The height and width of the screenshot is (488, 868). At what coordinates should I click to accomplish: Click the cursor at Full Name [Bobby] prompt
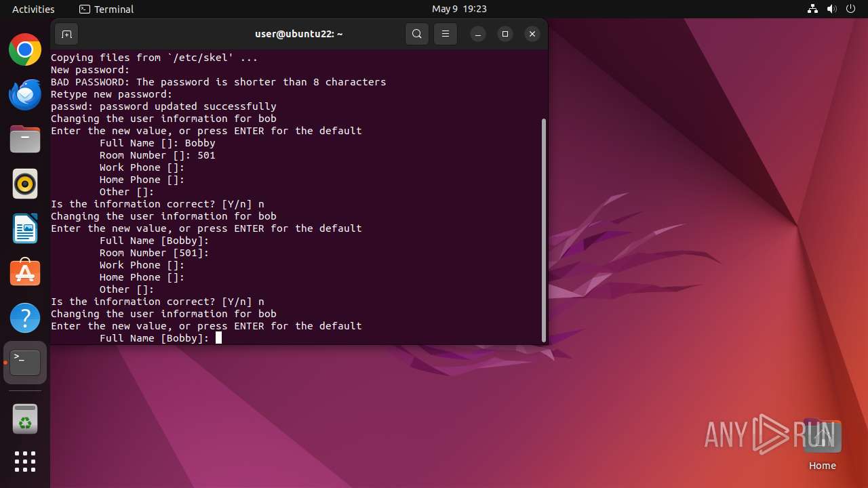[218, 338]
